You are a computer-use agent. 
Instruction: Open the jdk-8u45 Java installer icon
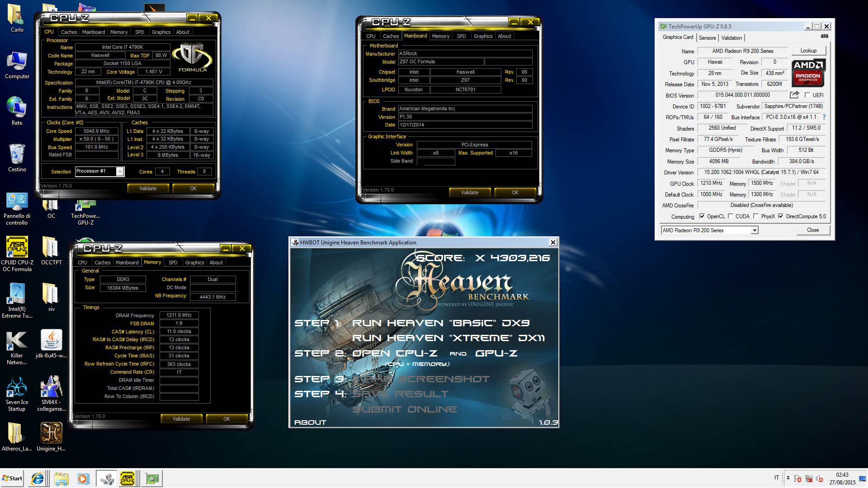tap(51, 344)
